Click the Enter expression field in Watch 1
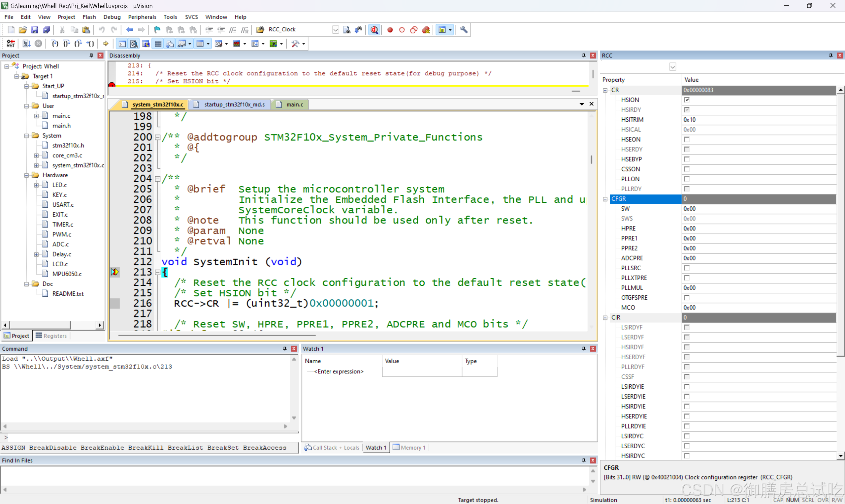This screenshot has width=845, height=504. 339,371
